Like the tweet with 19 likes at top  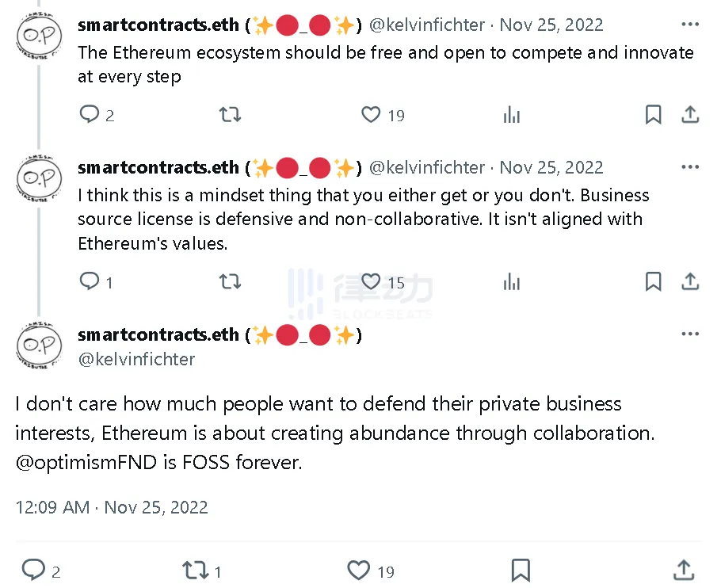(372, 115)
